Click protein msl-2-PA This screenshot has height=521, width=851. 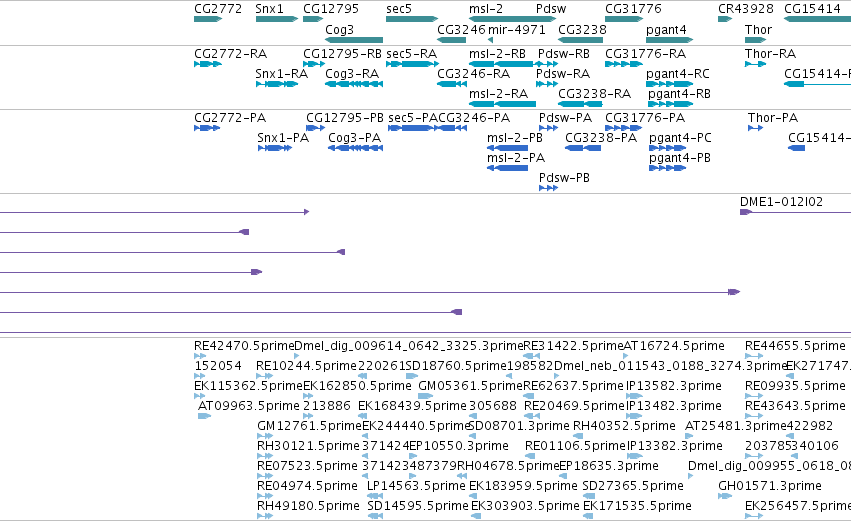pos(516,158)
